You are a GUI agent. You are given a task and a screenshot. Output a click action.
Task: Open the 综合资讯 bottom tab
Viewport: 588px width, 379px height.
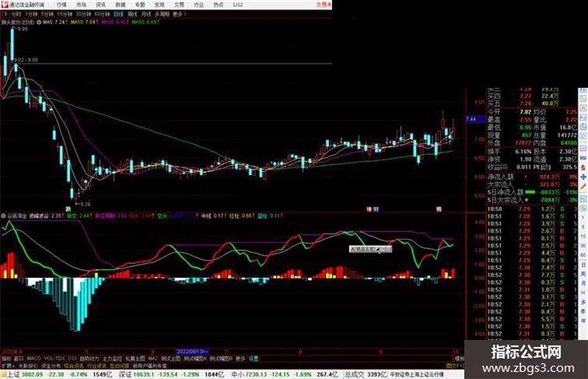(74, 365)
